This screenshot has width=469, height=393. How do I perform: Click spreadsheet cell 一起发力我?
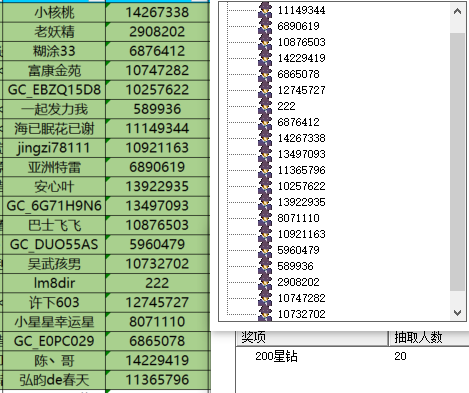click(54, 109)
